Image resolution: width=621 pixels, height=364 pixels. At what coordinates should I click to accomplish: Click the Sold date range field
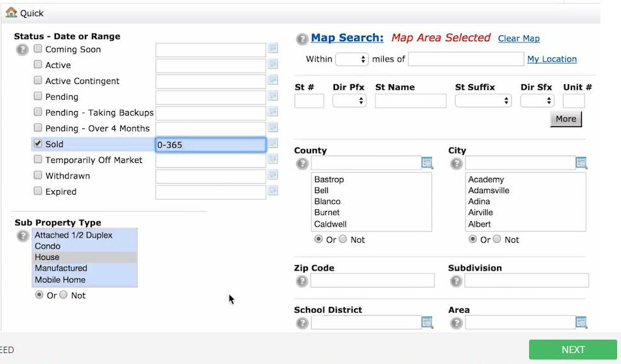[x=211, y=145]
